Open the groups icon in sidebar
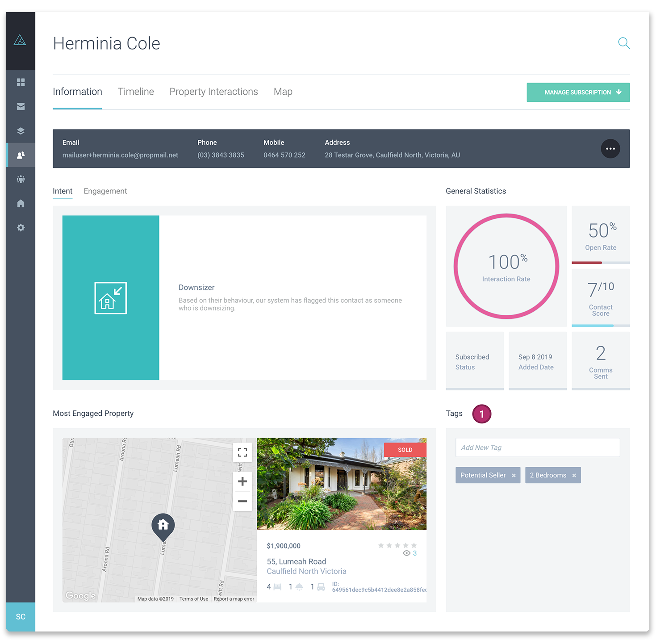 pos(21,179)
